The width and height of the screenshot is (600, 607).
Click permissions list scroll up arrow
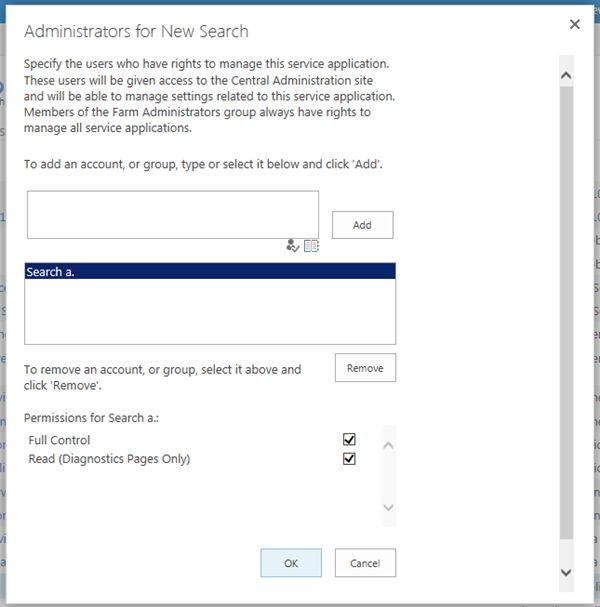388,446
